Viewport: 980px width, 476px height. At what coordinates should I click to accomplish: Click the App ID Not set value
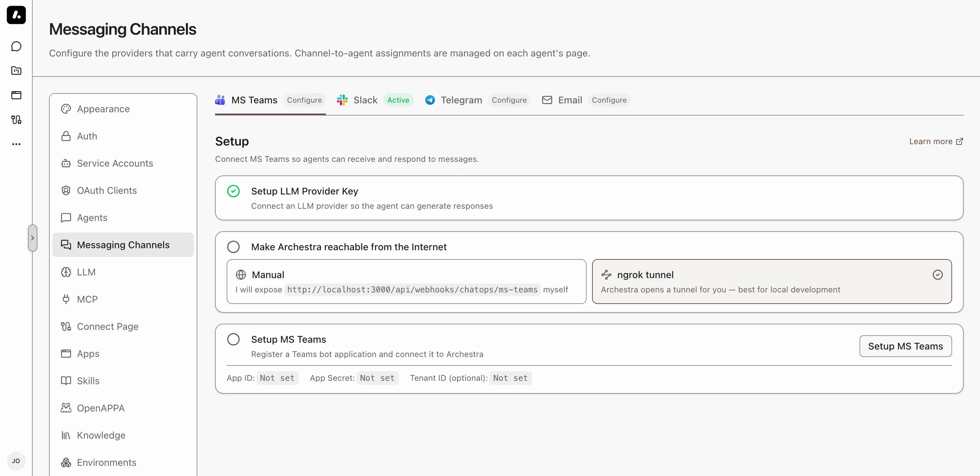pyautogui.click(x=277, y=378)
